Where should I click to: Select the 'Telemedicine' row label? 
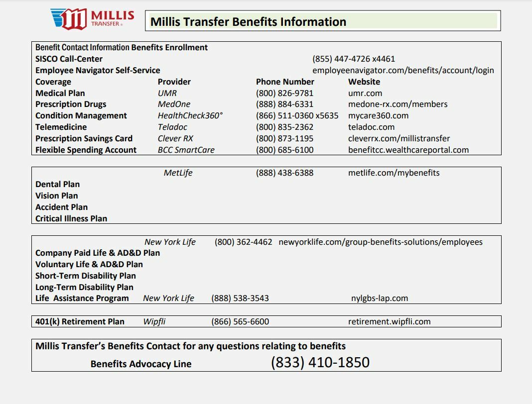(x=61, y=127)
